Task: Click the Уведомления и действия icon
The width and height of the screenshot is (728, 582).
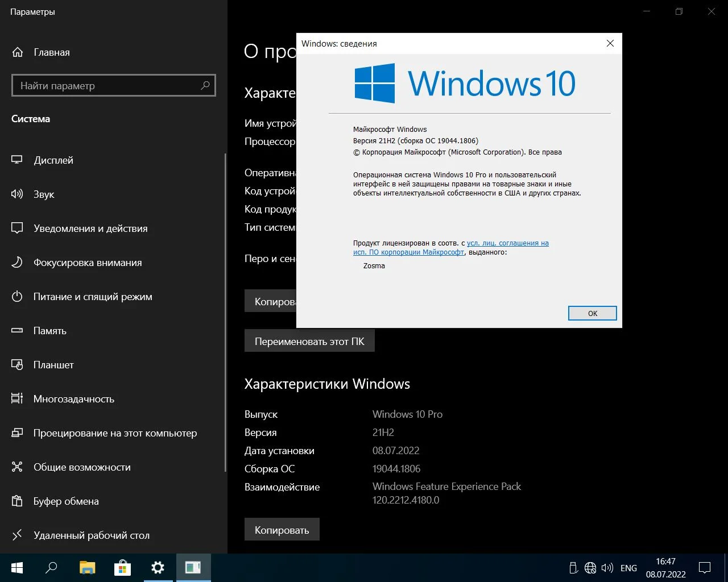Action: pos(18,228)
